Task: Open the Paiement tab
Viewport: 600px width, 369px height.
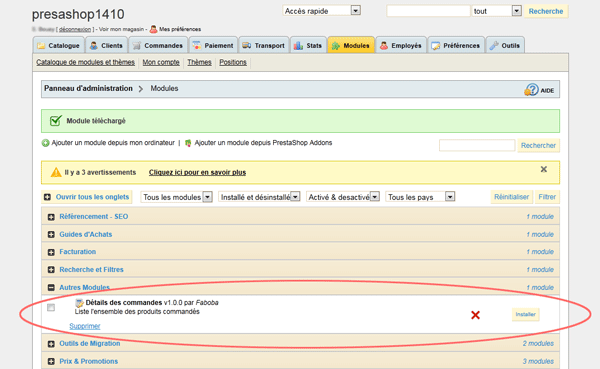Action: (x=213, y=45)
